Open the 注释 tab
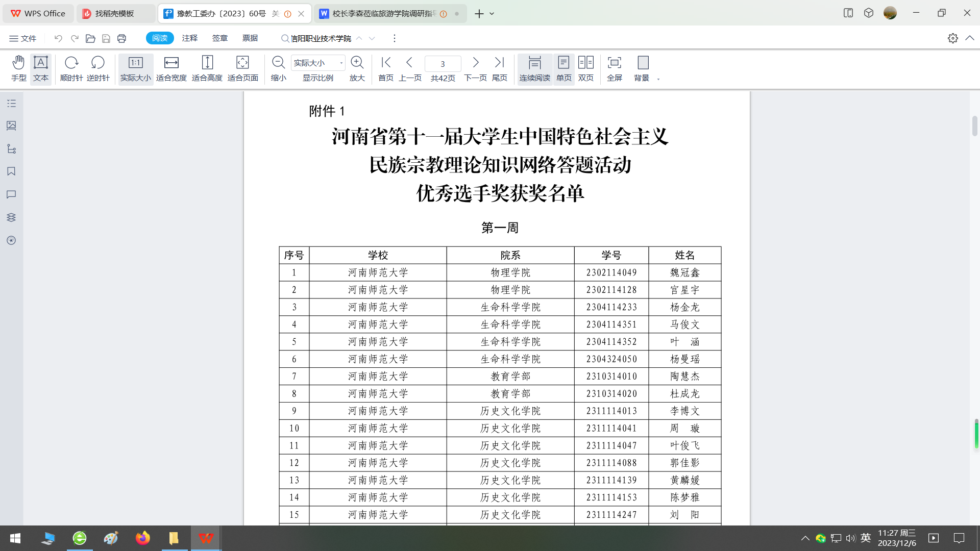Image resolution: width=980 pixels, height=551 pixels. click(x=189, y=38)
